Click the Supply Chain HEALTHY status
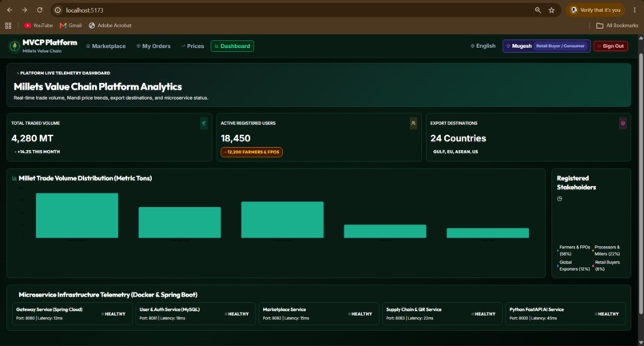 (484, 314)
